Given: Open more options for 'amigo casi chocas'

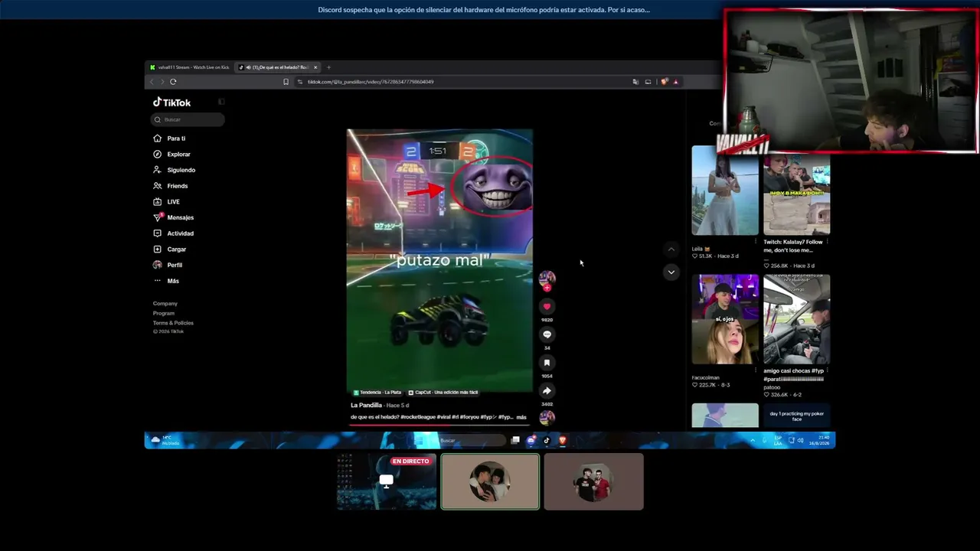Looking at the screenshot, I should click(828, 370).
